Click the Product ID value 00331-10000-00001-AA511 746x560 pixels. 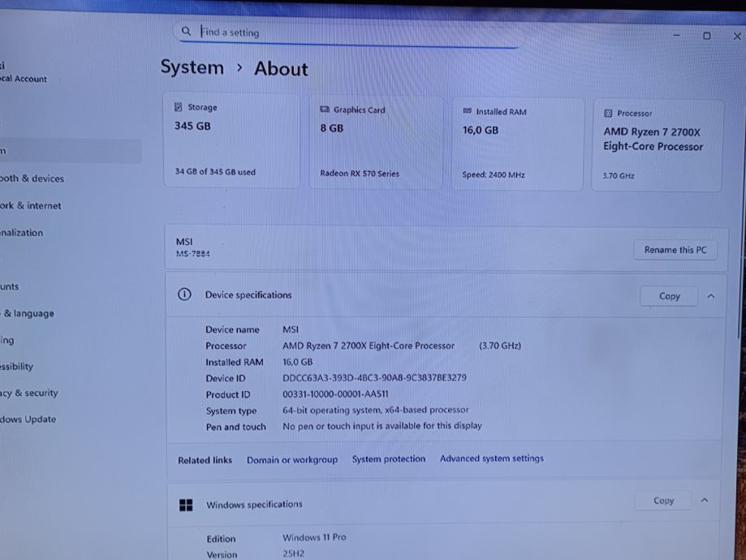[x=335, y=394]
